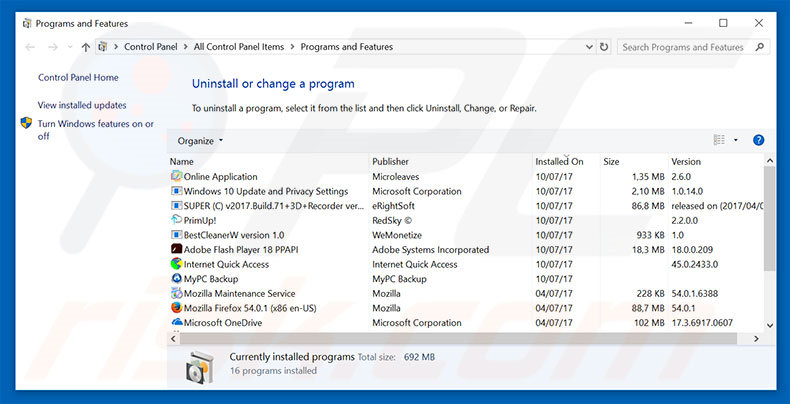The height and width of the screenshot is (404, 790).
Task: Open the help question mark icon
Action: [758, 141]
